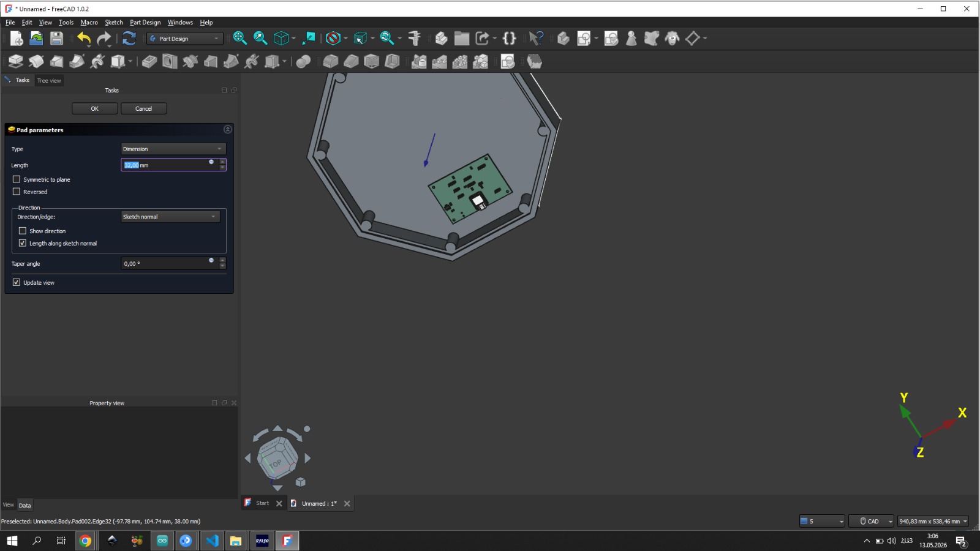980x551 pixels.
Task: Save the document with the floppy icon
Action: coord(57,39)
